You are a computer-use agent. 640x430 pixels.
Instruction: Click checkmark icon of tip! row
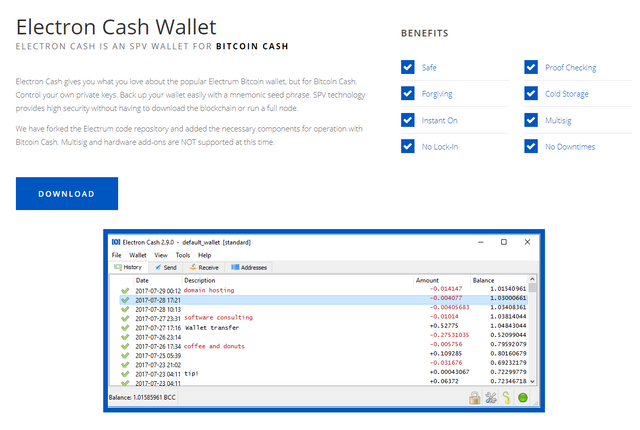coord(125,374)
